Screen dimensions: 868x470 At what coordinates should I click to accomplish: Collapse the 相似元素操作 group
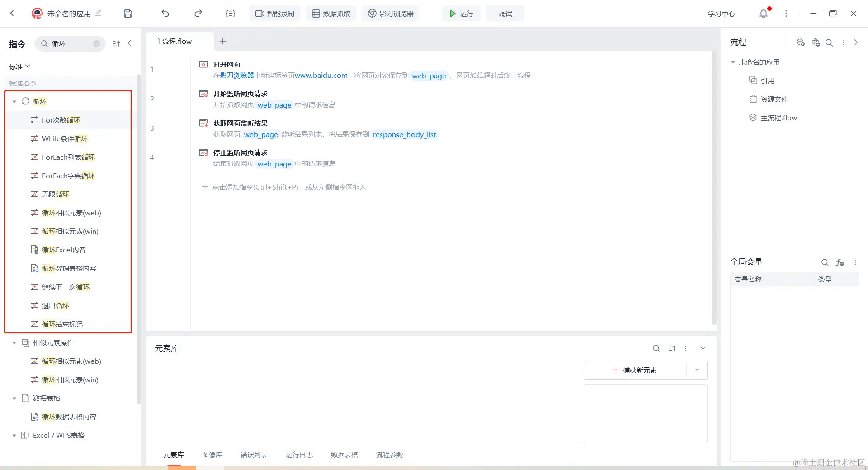14,343
